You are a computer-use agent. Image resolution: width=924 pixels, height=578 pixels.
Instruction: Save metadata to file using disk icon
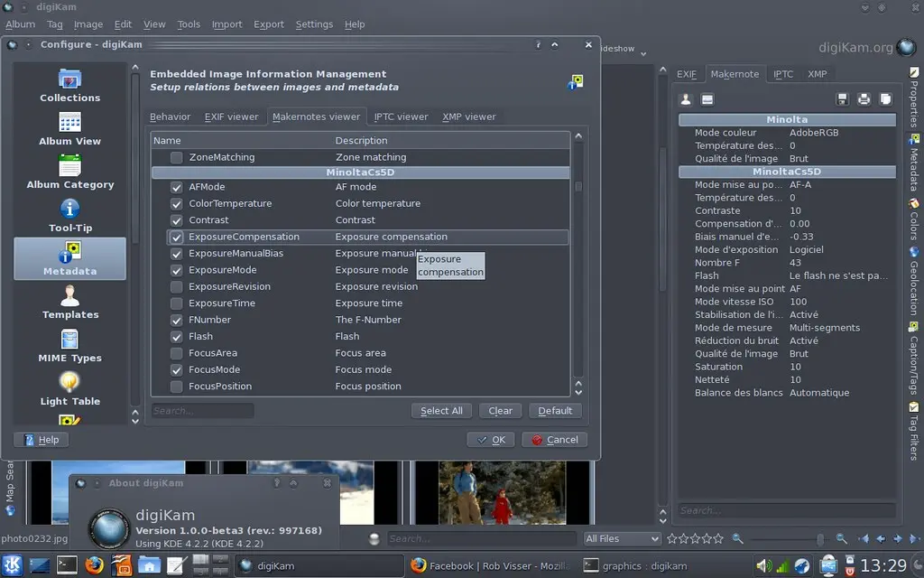point(844,99)
